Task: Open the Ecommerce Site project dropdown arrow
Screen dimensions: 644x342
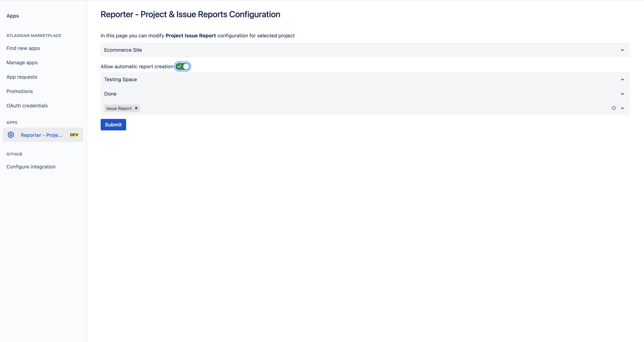Action: point(622,50)
